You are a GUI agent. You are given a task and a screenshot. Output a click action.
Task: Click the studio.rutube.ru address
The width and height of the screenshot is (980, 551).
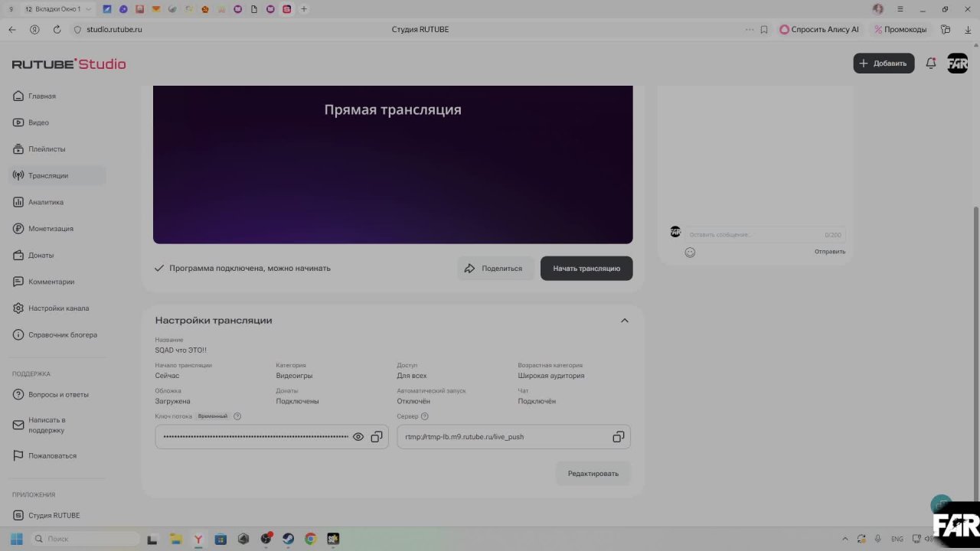pos(114,30)
